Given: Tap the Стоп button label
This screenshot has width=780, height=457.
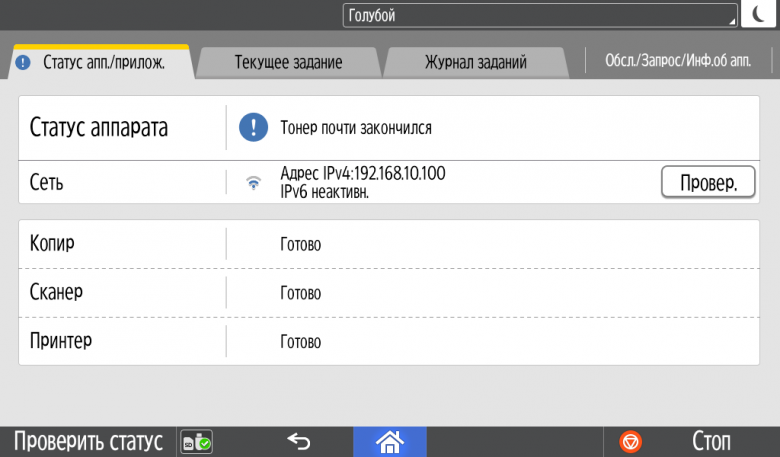Looking at the screenshot, I should click(711, 442).
